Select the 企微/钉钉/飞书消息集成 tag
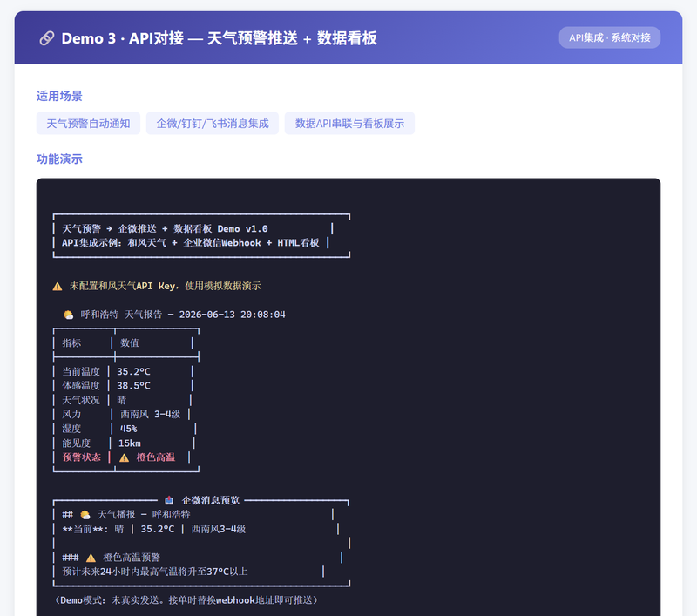697x616 pixels. coord(213,124)
